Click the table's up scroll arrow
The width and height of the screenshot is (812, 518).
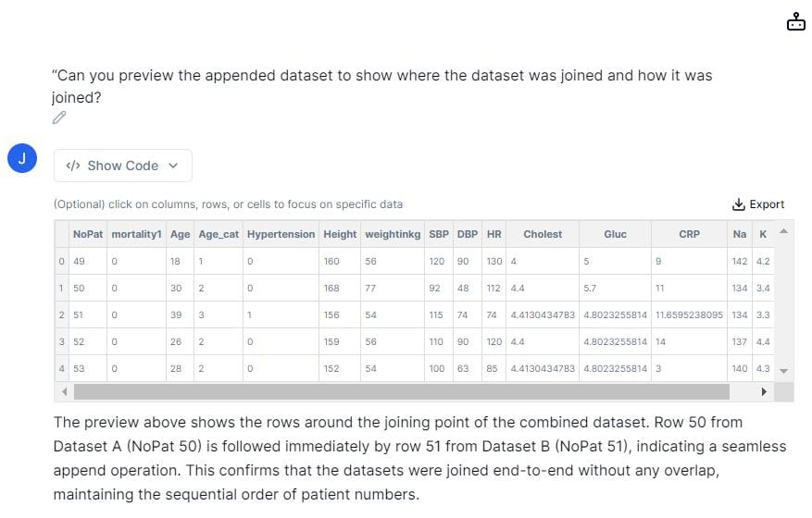coord(783,231)
